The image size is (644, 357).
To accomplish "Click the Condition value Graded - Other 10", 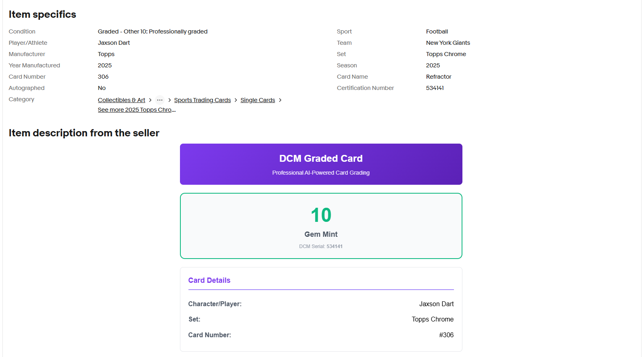I will click(x=153, y=31).
